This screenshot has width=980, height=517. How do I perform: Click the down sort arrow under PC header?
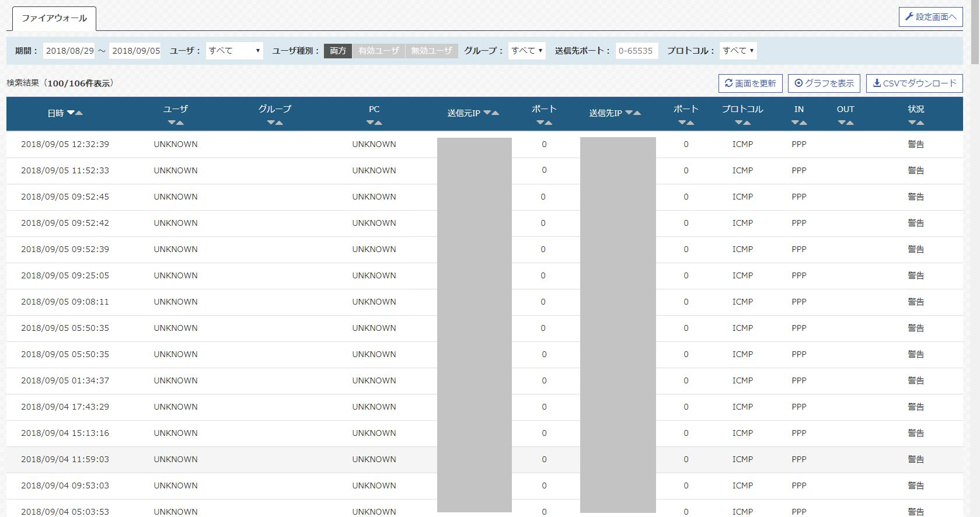tap(370, 123)
